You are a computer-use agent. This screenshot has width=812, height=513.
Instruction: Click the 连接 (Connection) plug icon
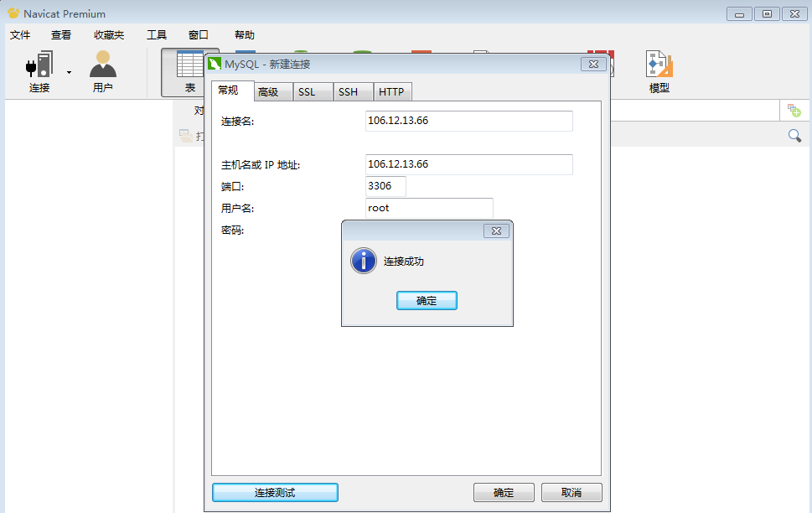point(39,65)
